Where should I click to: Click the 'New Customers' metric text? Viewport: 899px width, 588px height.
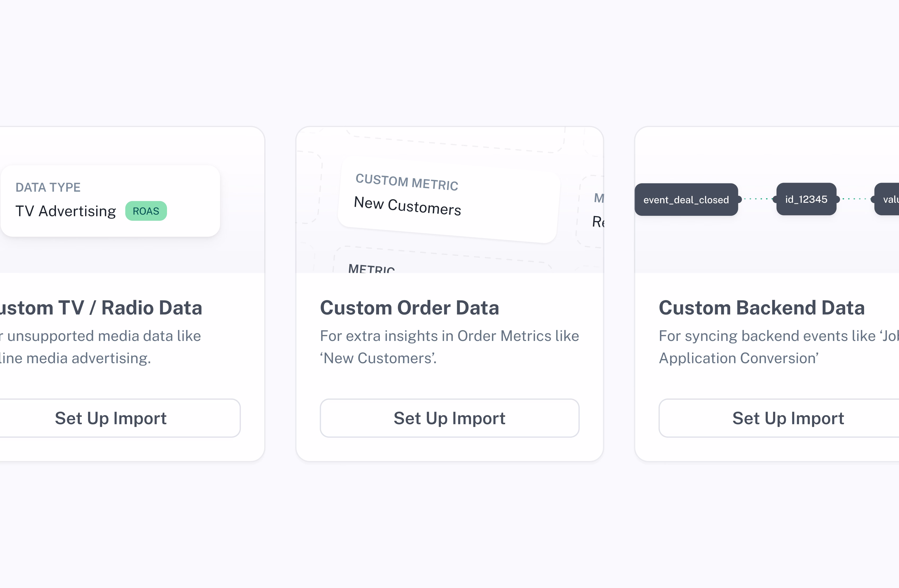click(x=408, y=206)
